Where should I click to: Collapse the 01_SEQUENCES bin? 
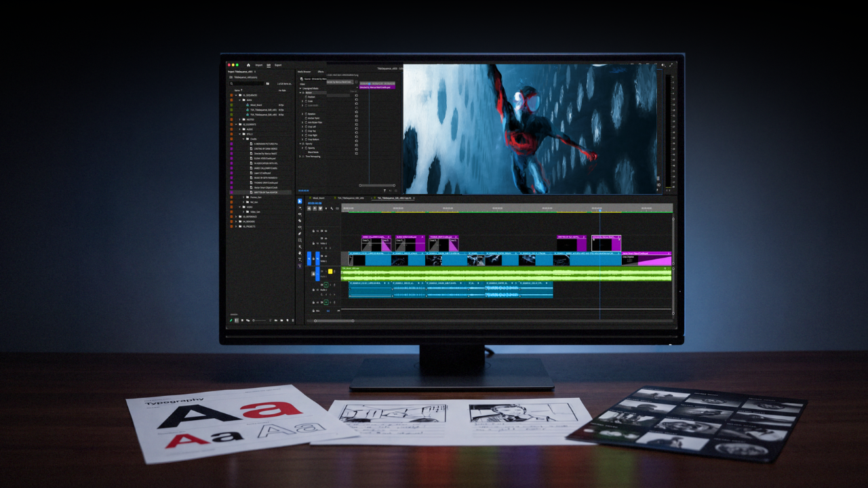(x=236, y=95)
